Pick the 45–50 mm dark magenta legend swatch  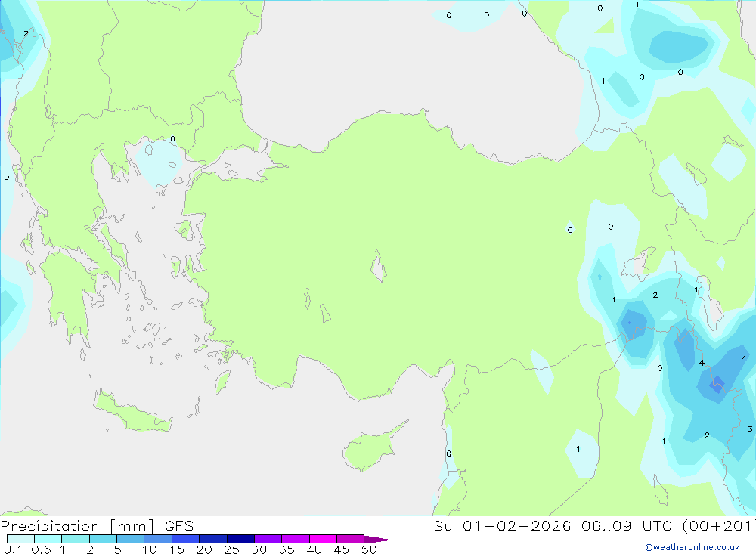click(350, 539)
